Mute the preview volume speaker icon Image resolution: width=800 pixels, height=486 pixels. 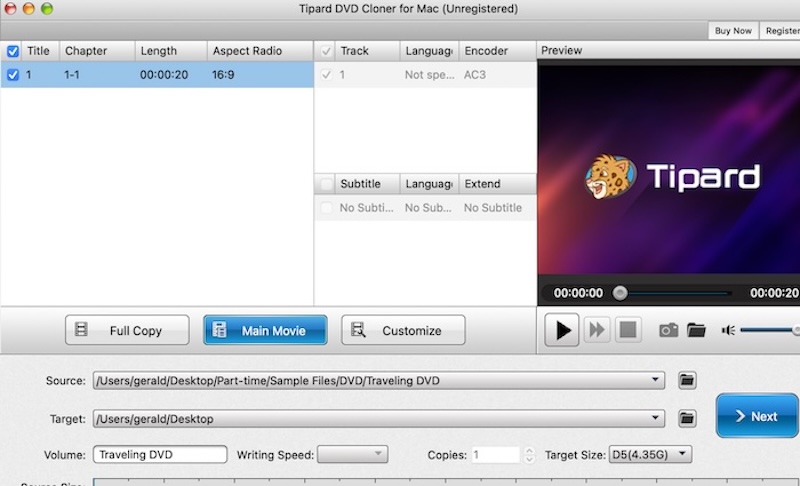tap(728, 330)
